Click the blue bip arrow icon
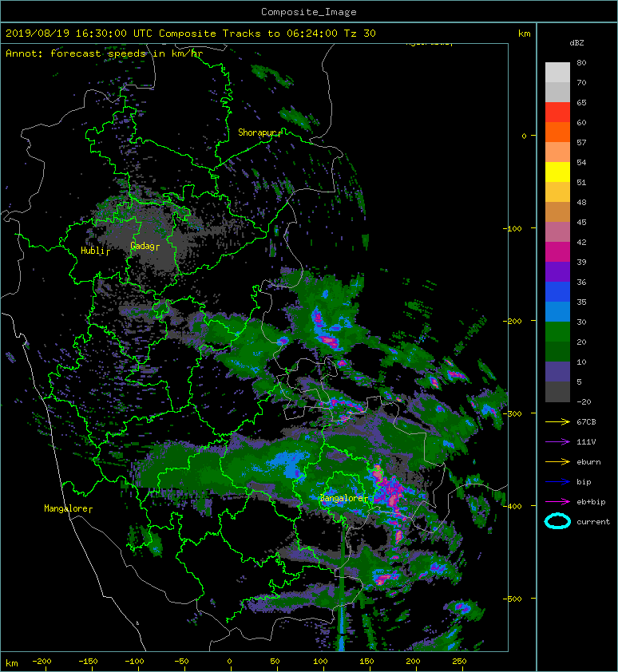Image resolution: width=618 pixels, height=672 pixels. pyautogui.click(x=557, y=482)
